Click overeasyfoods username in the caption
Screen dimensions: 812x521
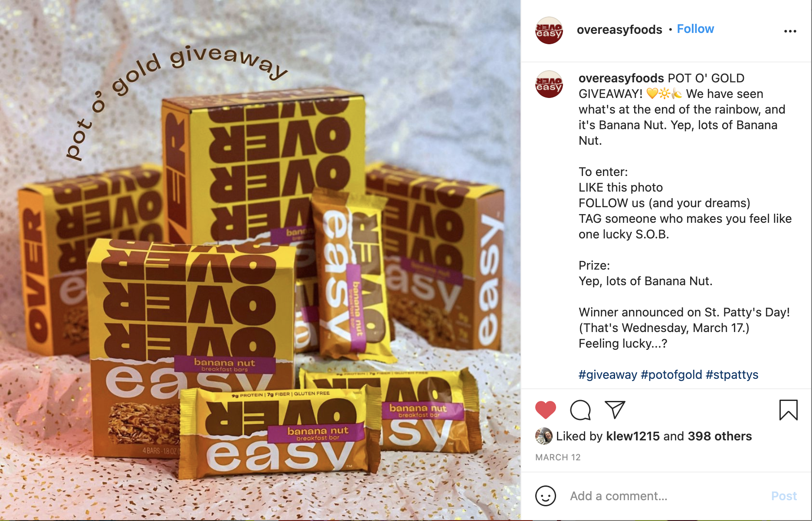tap(621, 78)
